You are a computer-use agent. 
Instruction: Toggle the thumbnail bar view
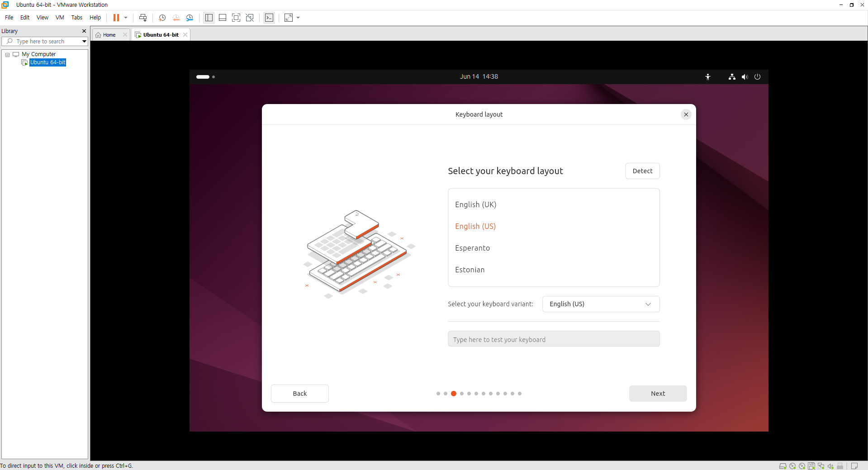[x=223, y=18]
